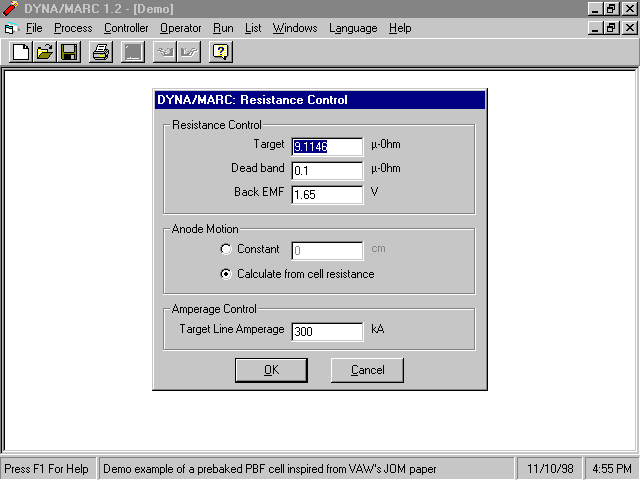
Task: Click the disabled Constant cm field
Action: [327, 251]
